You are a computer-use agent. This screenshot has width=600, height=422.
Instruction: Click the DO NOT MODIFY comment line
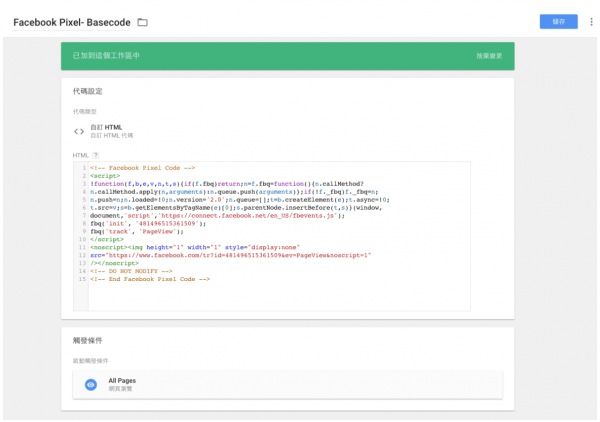point(131,271)
